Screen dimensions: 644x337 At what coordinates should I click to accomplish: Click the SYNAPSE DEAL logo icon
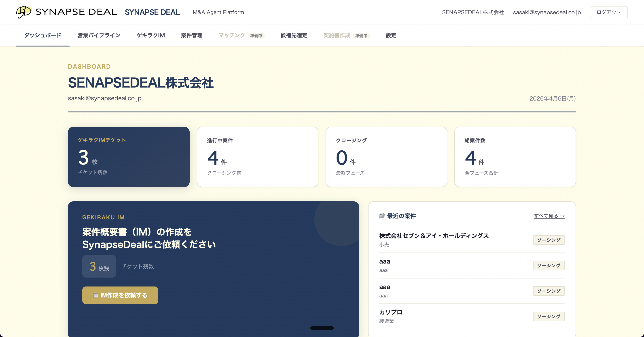[24, 12]
